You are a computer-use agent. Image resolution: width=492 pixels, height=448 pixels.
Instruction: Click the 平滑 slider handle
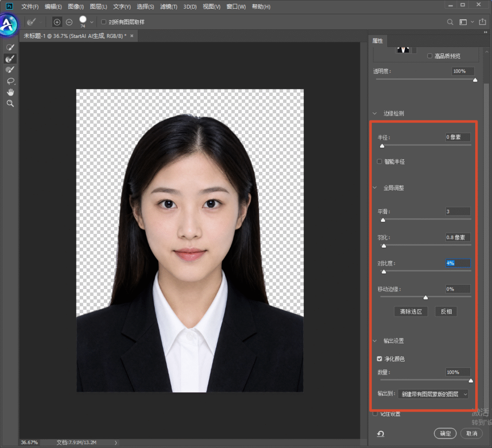(383, 220)
